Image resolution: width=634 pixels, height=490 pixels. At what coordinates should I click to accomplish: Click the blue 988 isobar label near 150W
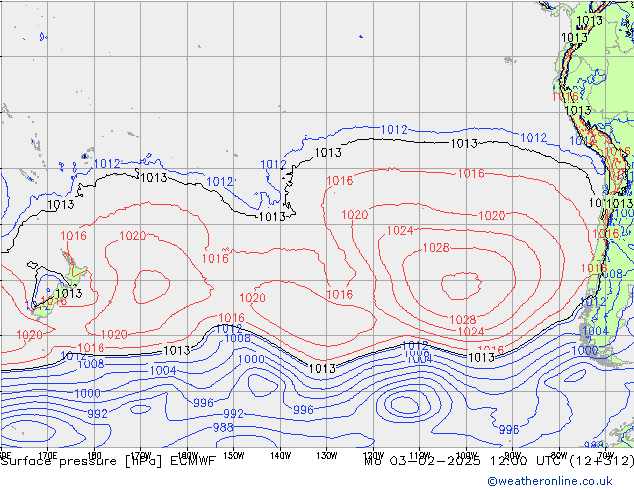pyautogui.click(x=223, y=427)
